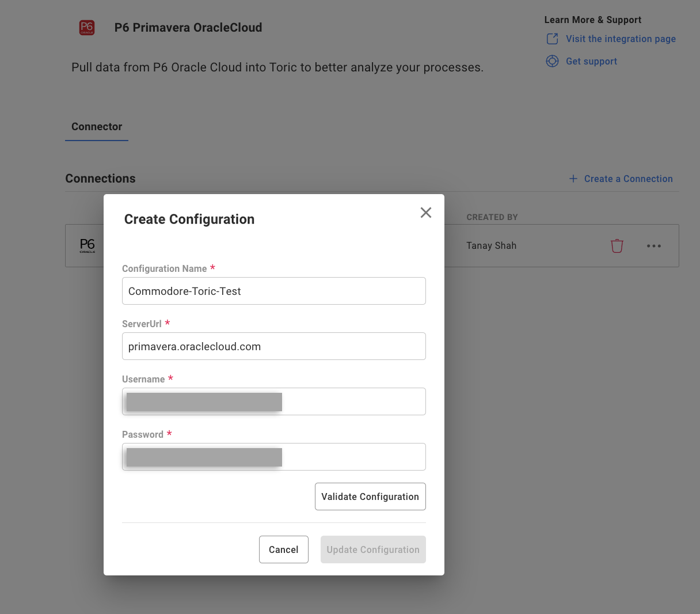The width and height of the screenshot is (700, 614).
Task: Click the plus icon for new connection
Action: (x=573, y=179)
